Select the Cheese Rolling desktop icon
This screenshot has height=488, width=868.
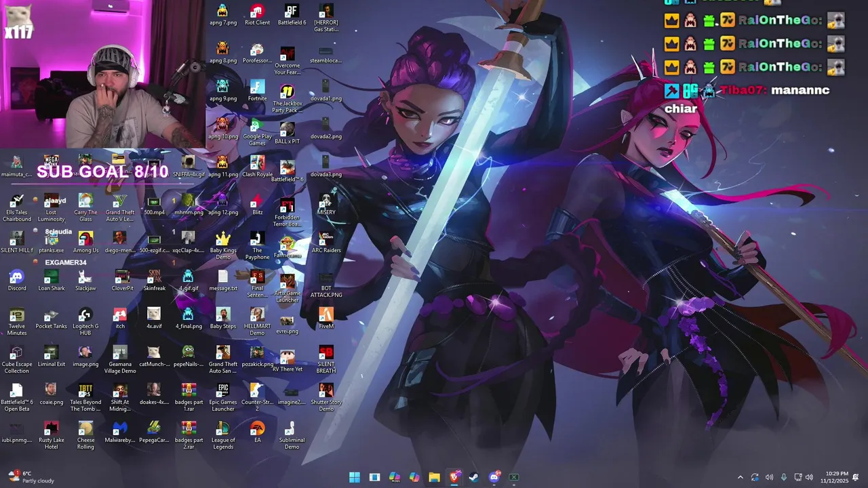click(x=85, y=436)
